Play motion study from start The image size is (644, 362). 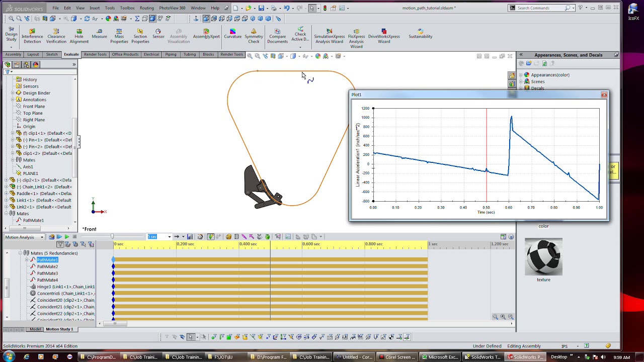coord(59,237)
